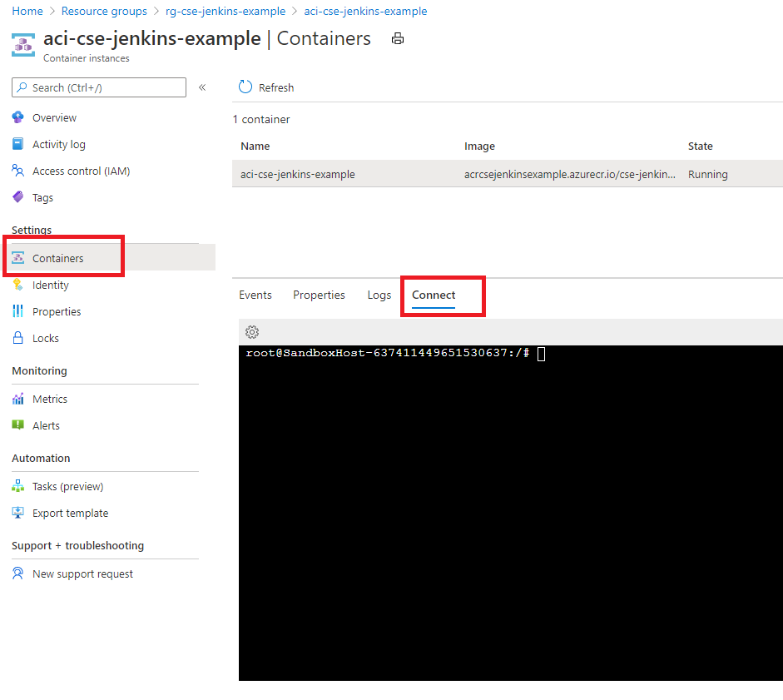The height and width of the screenshot is (700, 783).
Task: Click the Metrics chart icon
Action: pos(18,398)
